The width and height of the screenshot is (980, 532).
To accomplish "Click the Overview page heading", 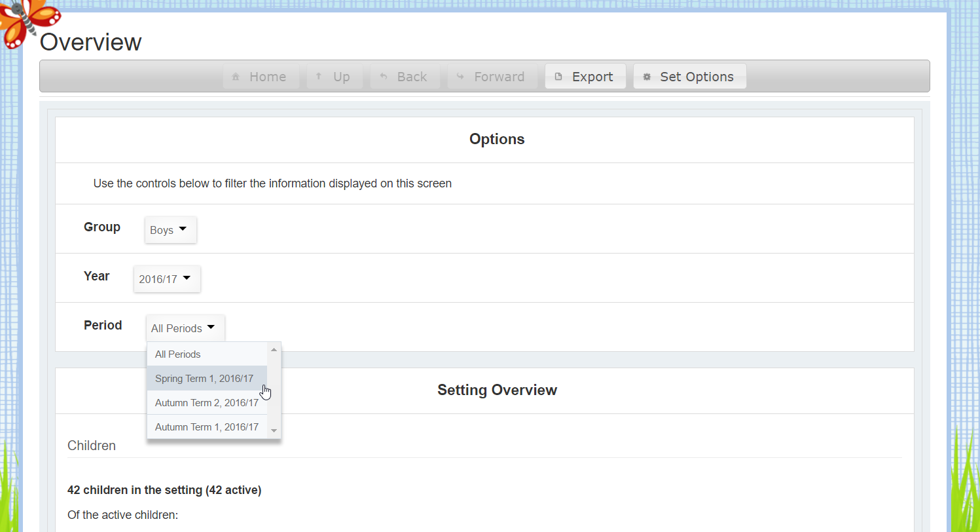I will pyautogui.click(x=91, y=42).
